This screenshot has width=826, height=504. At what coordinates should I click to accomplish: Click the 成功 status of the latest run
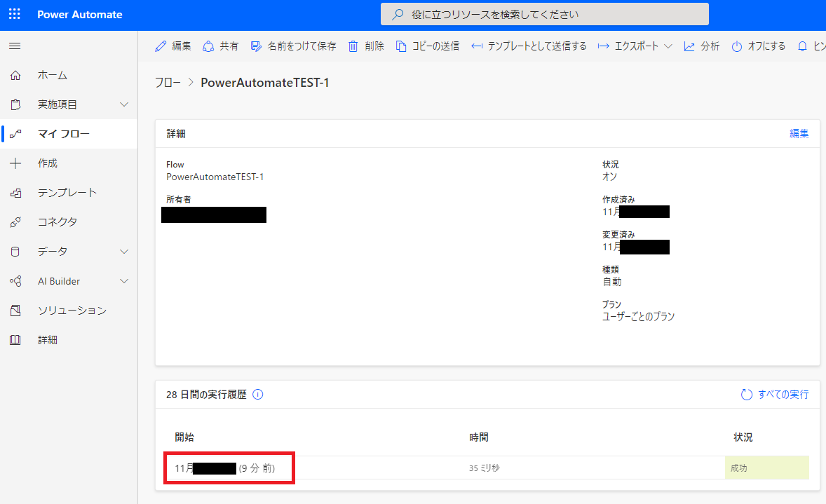pyautogui.click(x=738, y=468)
